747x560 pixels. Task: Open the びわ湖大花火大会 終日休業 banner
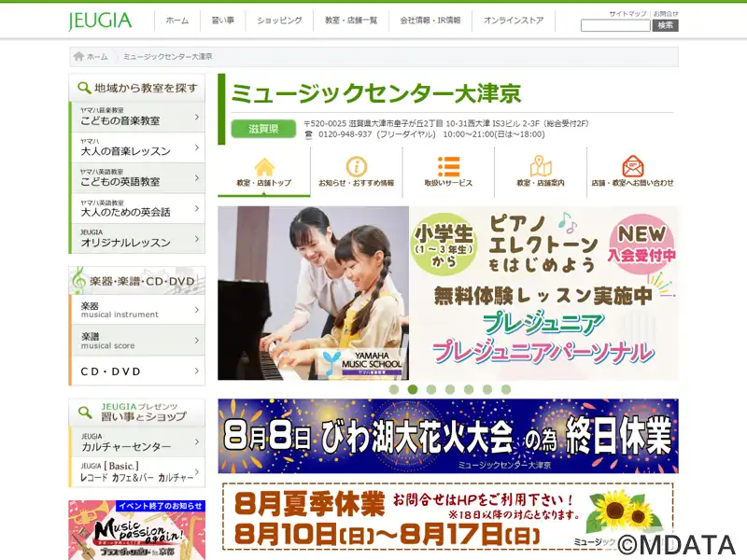(448, 436)
